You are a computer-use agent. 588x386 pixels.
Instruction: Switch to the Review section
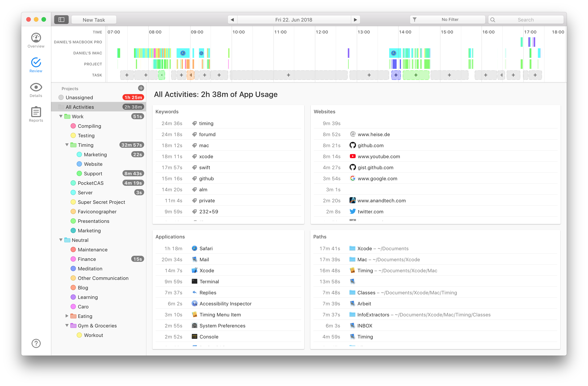click(x=36, y=65)
